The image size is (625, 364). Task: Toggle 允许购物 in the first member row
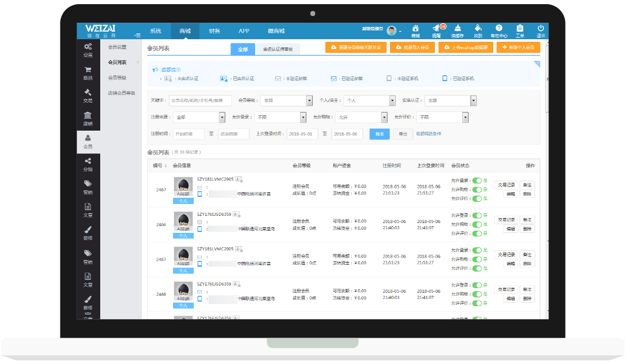coord(477,189)
